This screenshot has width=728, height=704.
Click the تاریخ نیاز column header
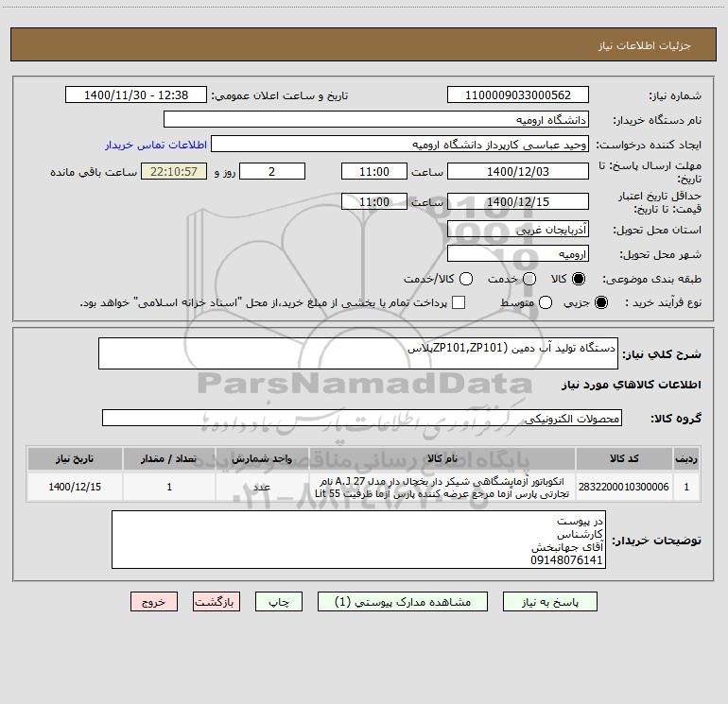(75, 459)
